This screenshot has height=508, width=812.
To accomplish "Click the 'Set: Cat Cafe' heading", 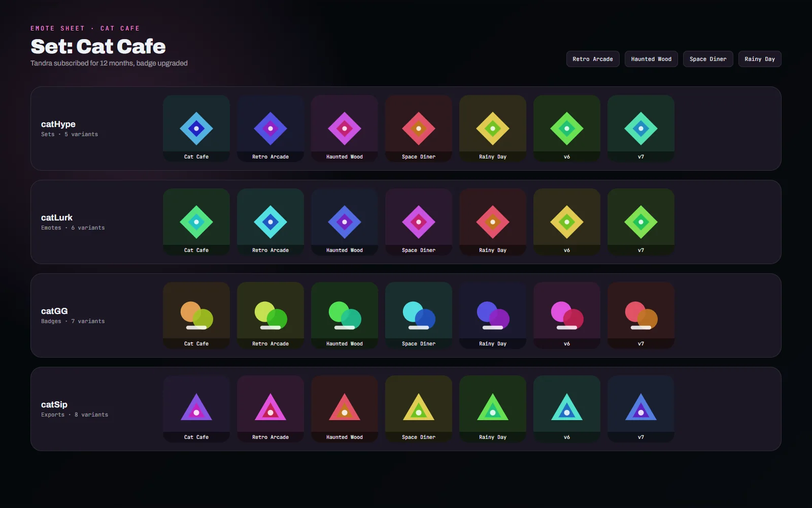I will pyautogui.click(x=98, y=46).
